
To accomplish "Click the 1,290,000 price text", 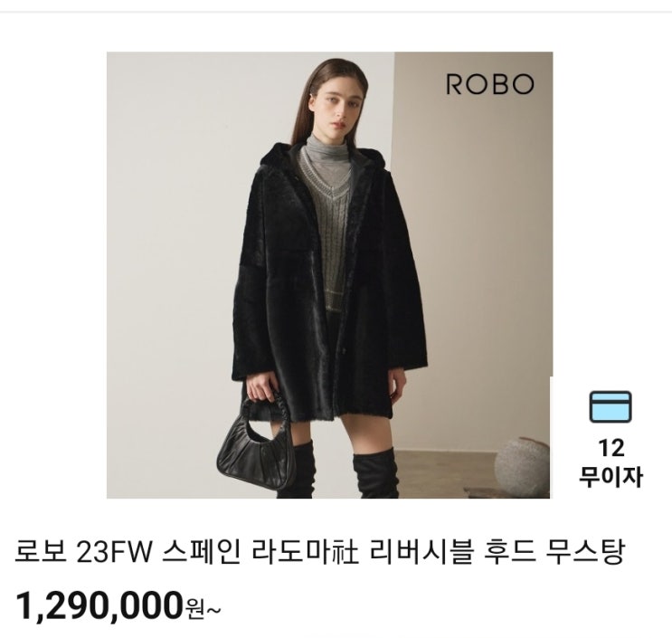I will coord(99,606).
